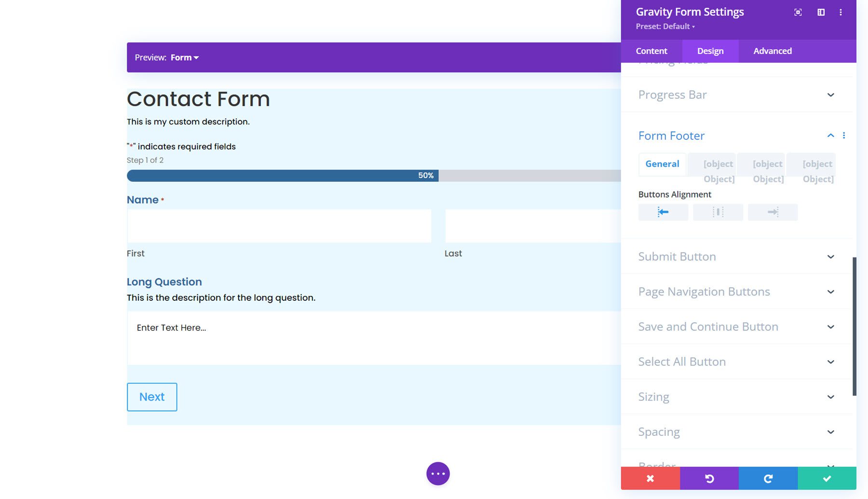The height and width of the screenshot is (499, 868).
Task: Align buttons to the left
Action: tap(663, 212)
